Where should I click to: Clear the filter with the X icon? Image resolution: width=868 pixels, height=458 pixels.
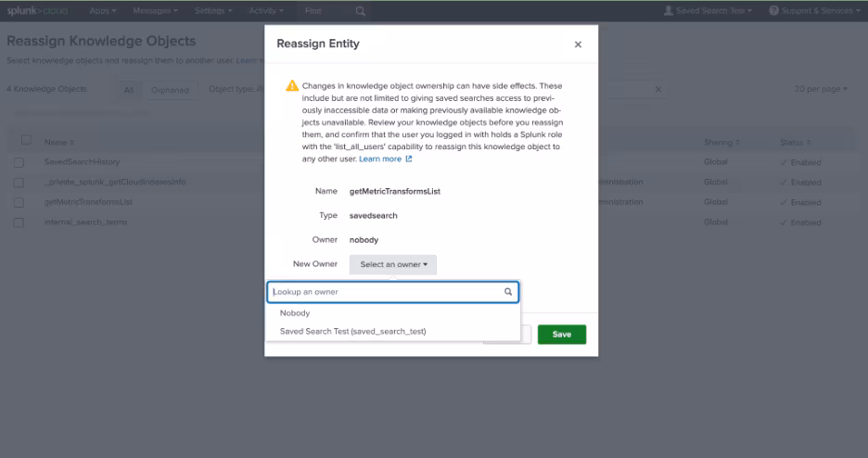point(658,90)
